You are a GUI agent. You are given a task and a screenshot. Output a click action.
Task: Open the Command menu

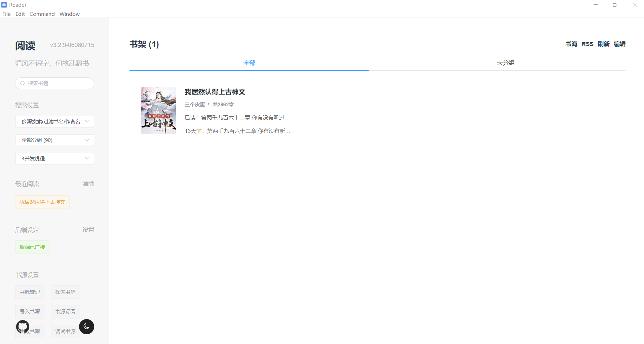point(42,14)
